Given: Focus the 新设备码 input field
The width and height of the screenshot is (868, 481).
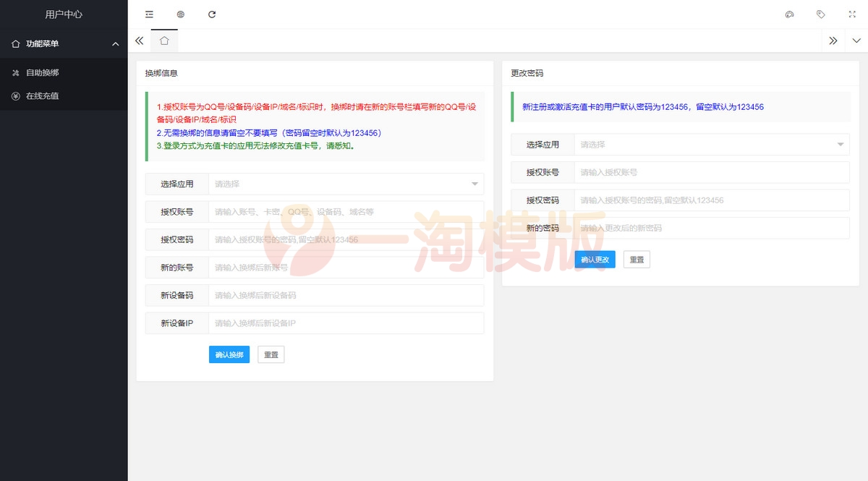Looking at the screenshot, I should click(x=346, y=295).
